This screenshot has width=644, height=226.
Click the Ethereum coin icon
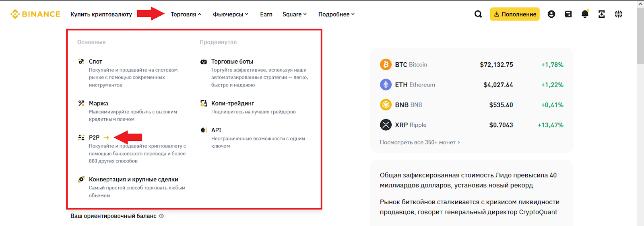click(386, 84)
